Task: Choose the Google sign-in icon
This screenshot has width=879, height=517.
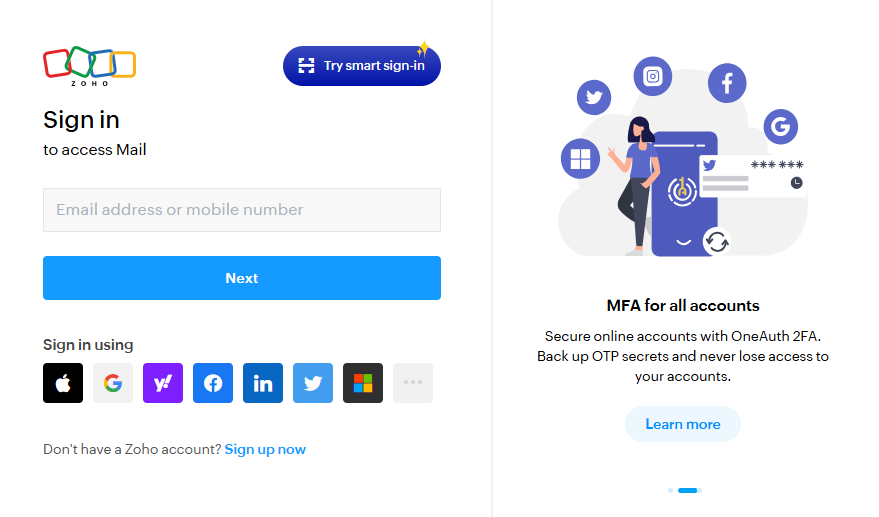Action: (113, 383)
